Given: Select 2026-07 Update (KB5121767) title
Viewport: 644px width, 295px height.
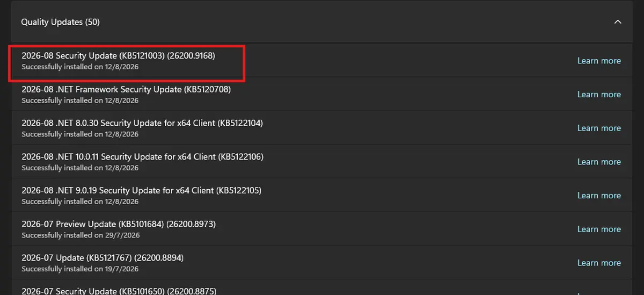Looking at the screenshot, I should pos(103,258).
